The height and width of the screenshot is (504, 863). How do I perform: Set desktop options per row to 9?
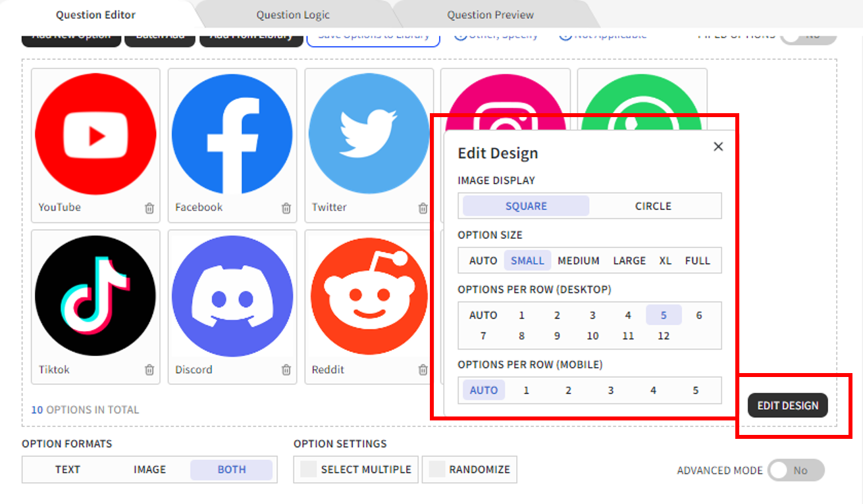pos(557,336)
